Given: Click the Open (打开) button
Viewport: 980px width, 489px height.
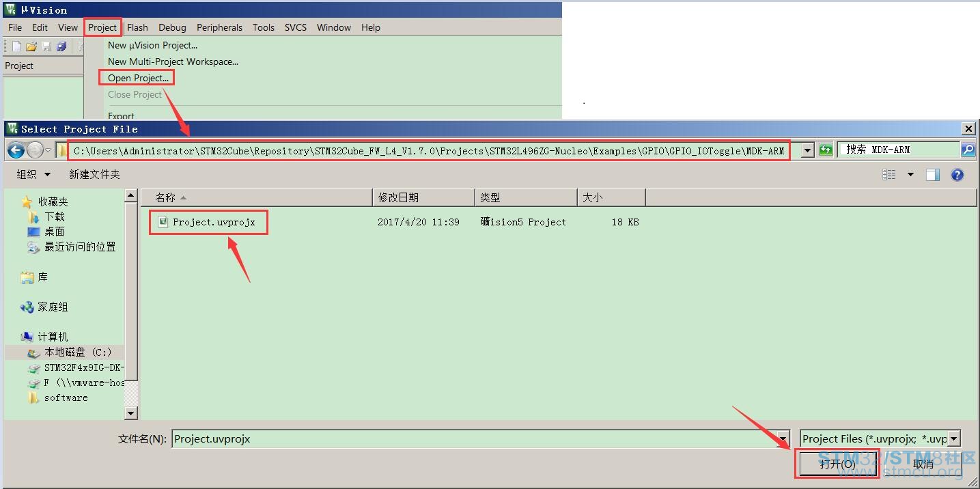Looking at the screenshot, I should click(x=837, y=464).
